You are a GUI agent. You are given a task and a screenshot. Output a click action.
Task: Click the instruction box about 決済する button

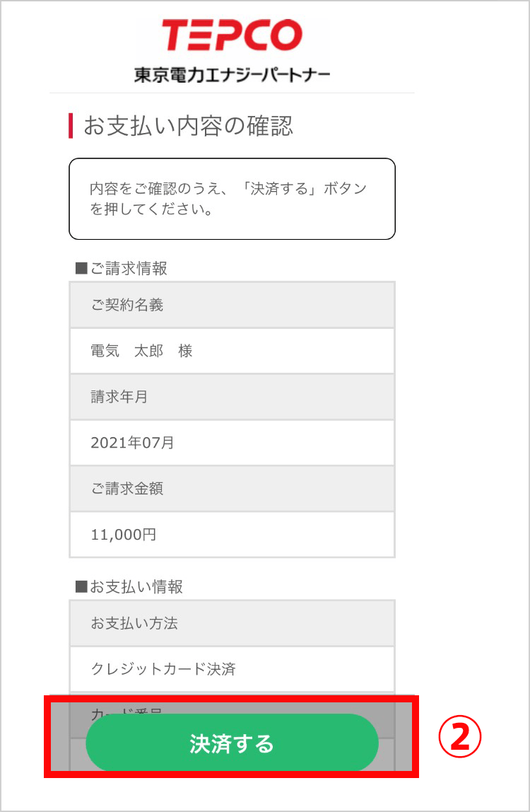(x=232, y=199)
